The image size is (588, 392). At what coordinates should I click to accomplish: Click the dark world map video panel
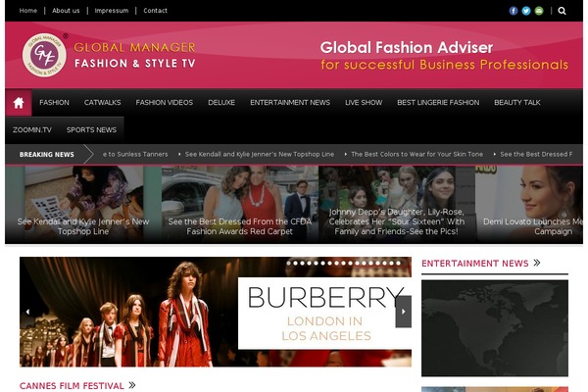click(x=495, y=328)
